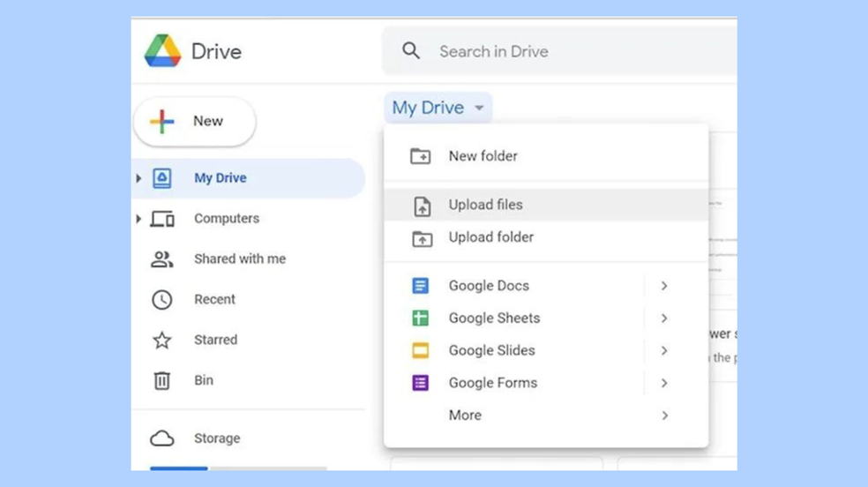The width and height of the screenshot is (868, 487).
Task: Click the yellow Google Slides icon
Action: pos(420,351)
